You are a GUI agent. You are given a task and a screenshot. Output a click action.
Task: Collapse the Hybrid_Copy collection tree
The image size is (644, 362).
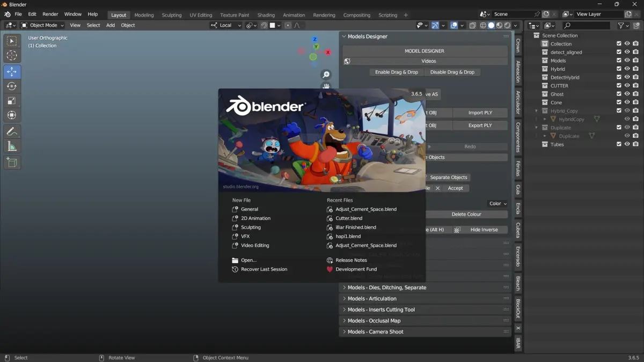point(536,111)
